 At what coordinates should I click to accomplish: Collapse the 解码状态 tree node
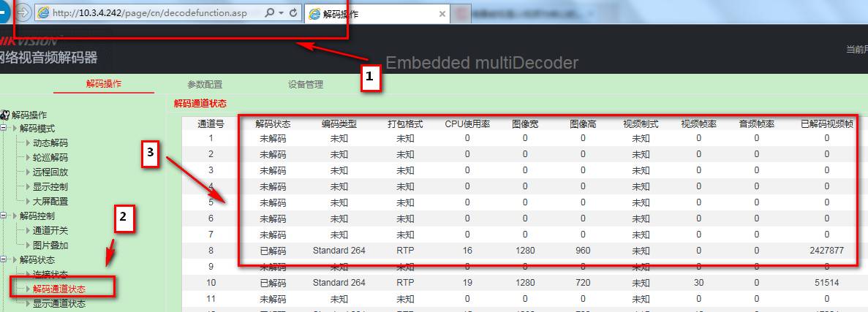4,259
